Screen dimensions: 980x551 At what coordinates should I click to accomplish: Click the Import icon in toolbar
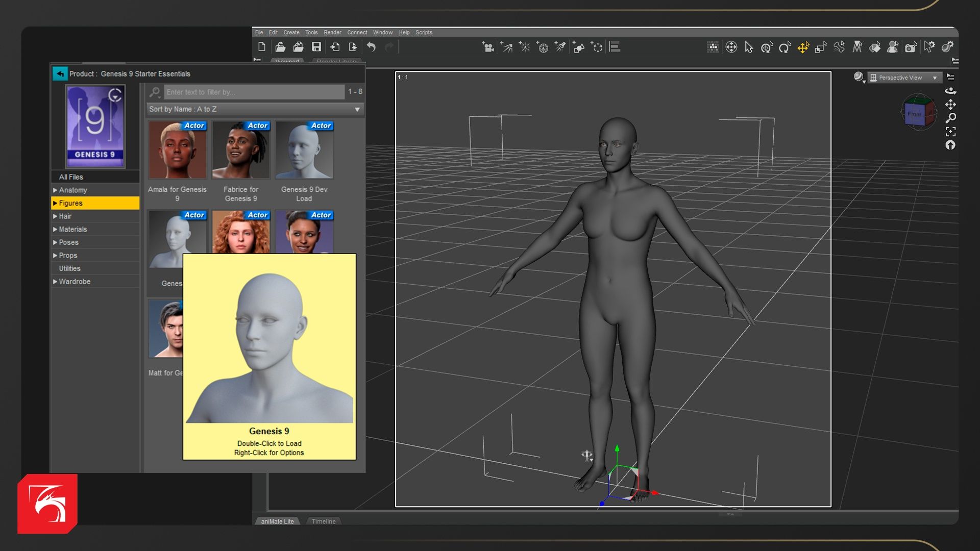pos(335,47)
